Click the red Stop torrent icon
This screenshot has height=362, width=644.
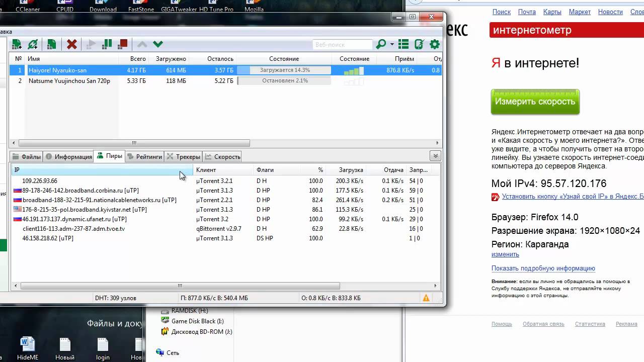pos(123,44)
